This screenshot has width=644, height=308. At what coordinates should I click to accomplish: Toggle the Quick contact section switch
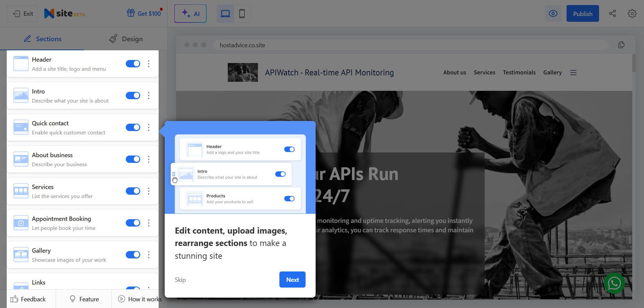(x=133, y=127)
